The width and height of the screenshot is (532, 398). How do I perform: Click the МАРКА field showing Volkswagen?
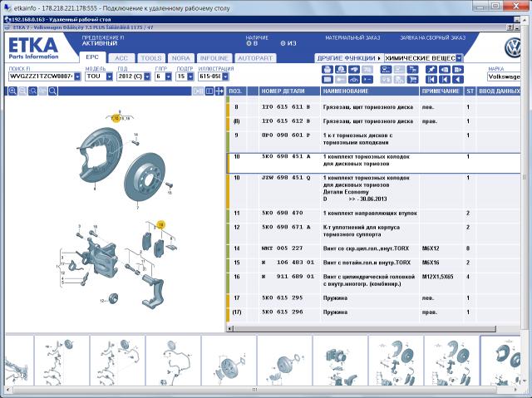[x=505, y=77]
